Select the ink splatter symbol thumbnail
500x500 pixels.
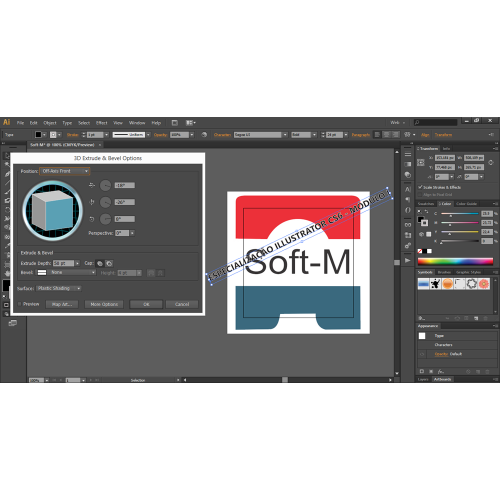(x=435, y=284)
